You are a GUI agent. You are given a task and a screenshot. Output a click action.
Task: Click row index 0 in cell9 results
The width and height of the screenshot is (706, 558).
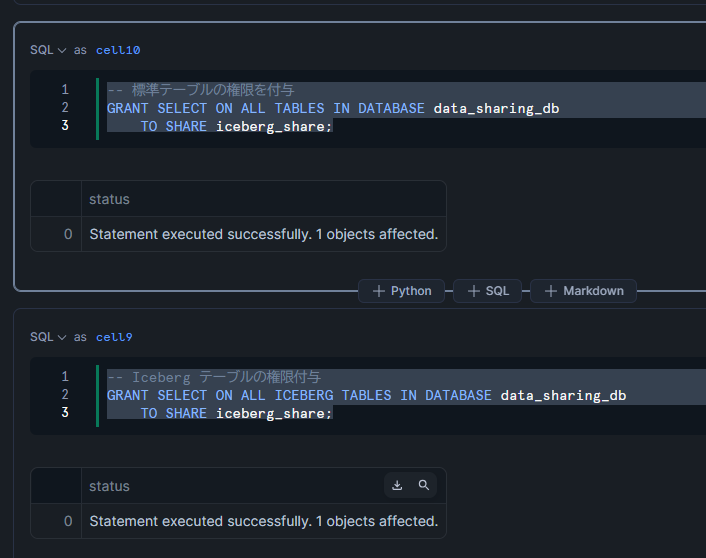tap(68, 521)
